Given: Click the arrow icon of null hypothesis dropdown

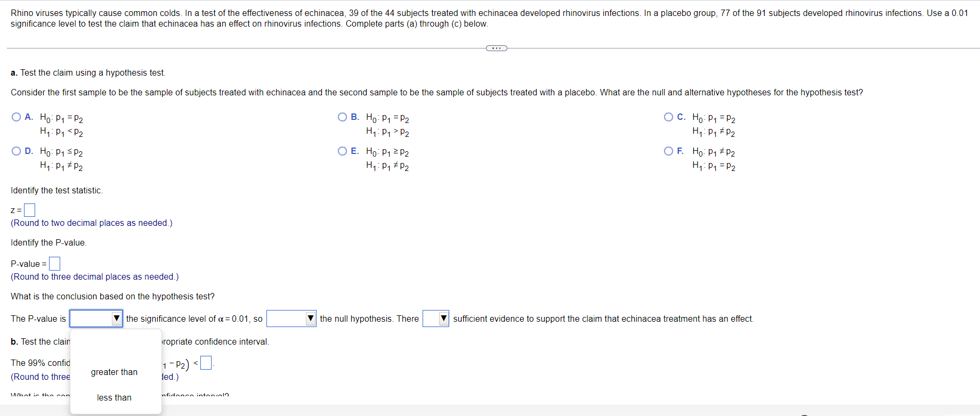Looking at the screenshot, I should [x=311, y=319].
